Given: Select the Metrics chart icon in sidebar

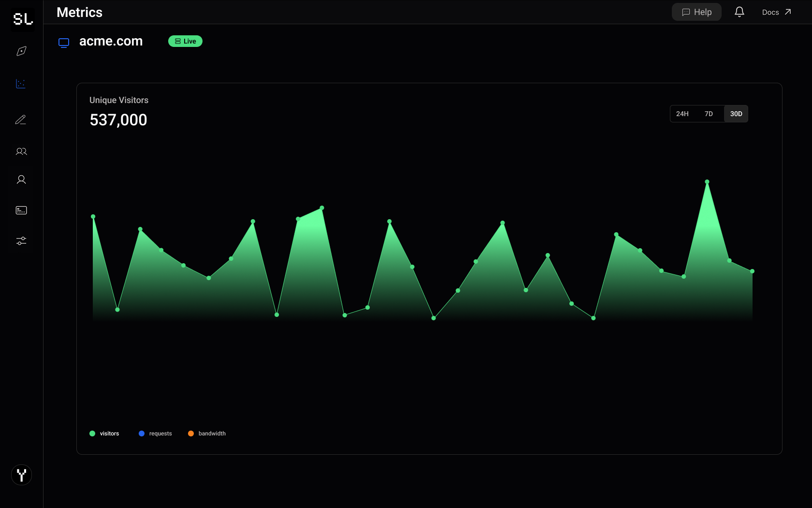Looking at the screenshot, I should [x=21, y=84].
